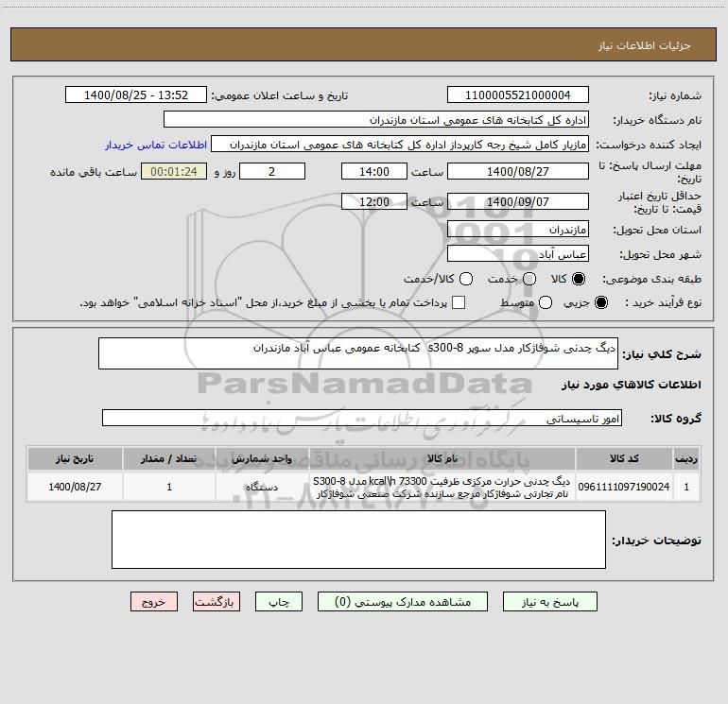Screen dimensions: 728x704
Task: Select the جزیی purchase type radio
Action: coord(601,302)
